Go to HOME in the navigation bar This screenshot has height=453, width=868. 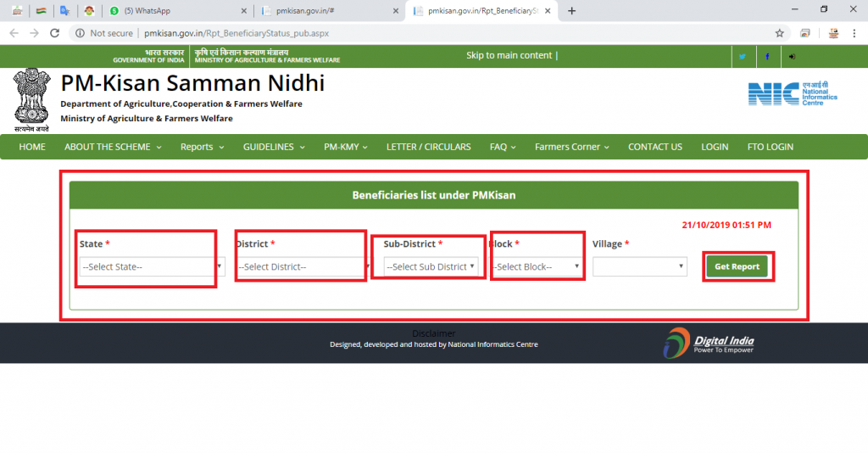pyautogui.click(x=32, y=147)
